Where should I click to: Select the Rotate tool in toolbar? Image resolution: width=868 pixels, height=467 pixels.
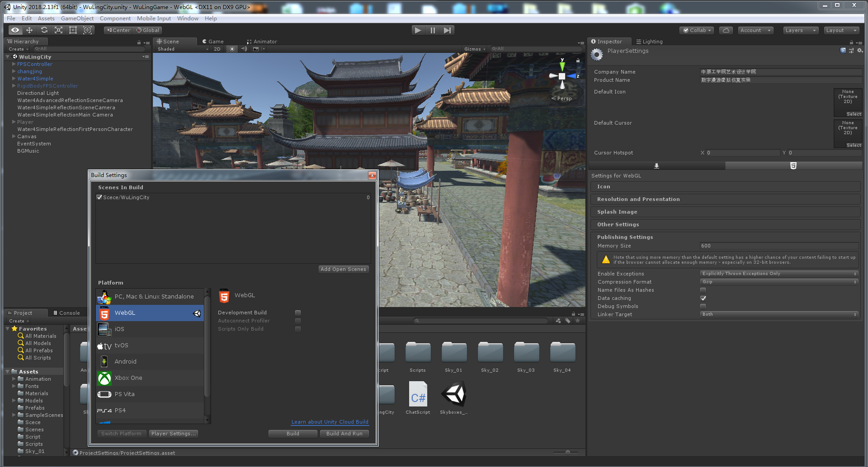pyautogui.click(x=44, y=30)
